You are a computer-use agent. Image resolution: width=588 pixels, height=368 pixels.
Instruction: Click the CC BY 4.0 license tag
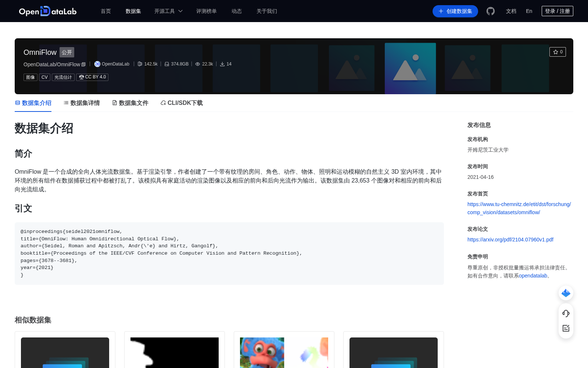pos(92,77)
